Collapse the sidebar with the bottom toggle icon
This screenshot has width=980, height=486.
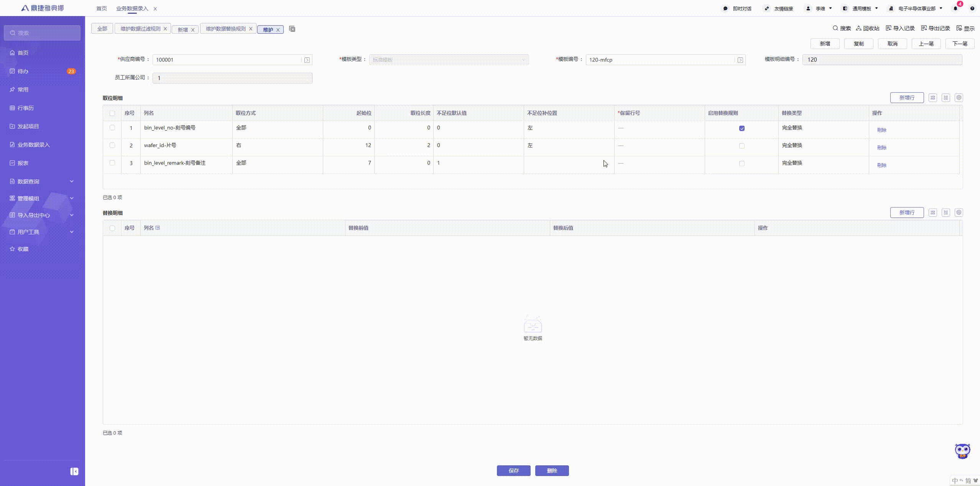click(74, 471)
